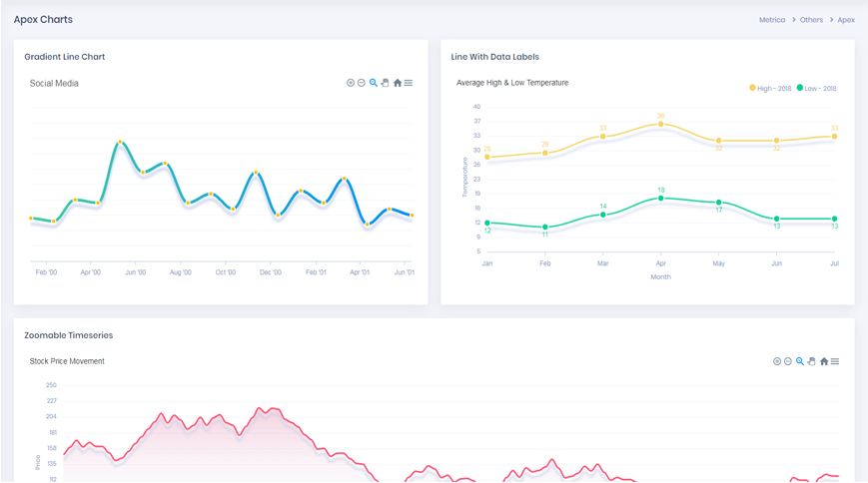The image size is (868, 483).
Task: Enable the panning hand tool in the Social Media chart
Action: coord(386,83)
